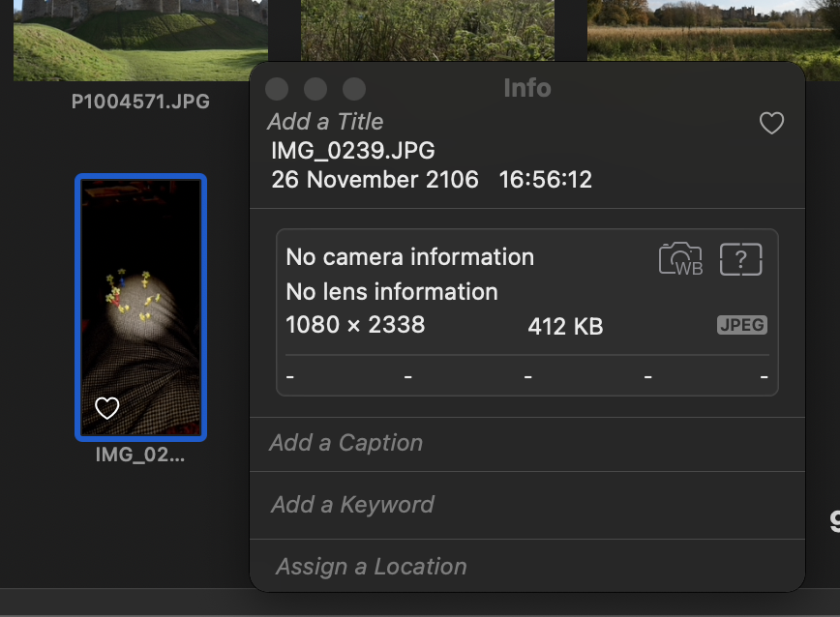Click the Assign a Location field
Image resolution: width=840 pixels, height=617 pixels.
click(x=372, y=567)
